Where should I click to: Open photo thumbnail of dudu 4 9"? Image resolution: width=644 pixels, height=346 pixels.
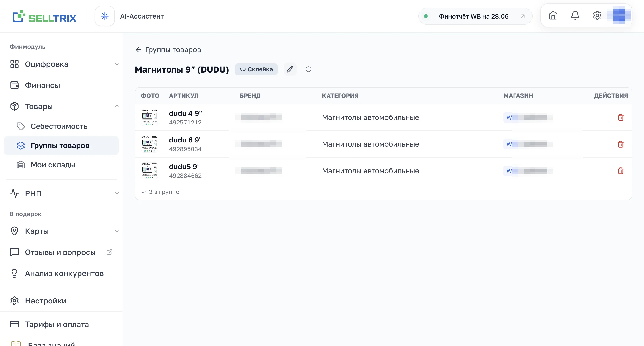(x=149, y=117)
